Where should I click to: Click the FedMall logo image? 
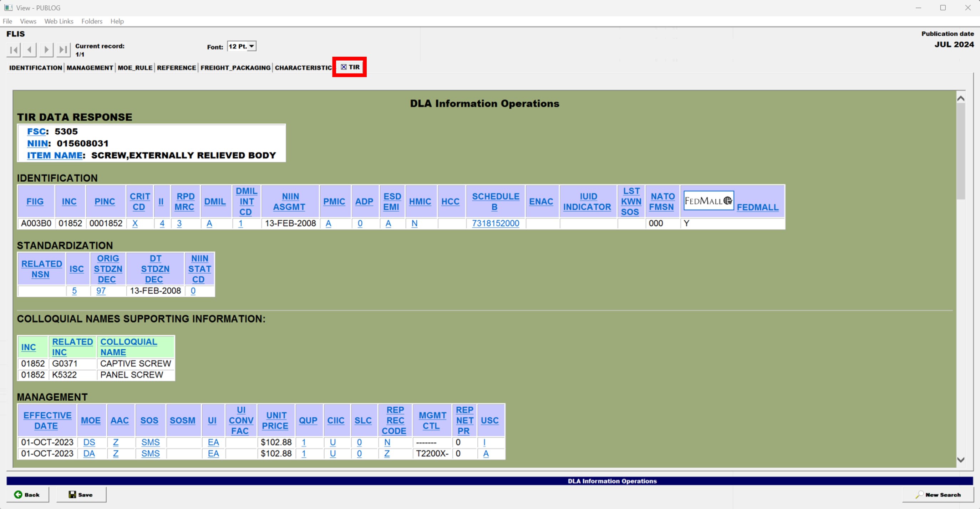(709, 201)
